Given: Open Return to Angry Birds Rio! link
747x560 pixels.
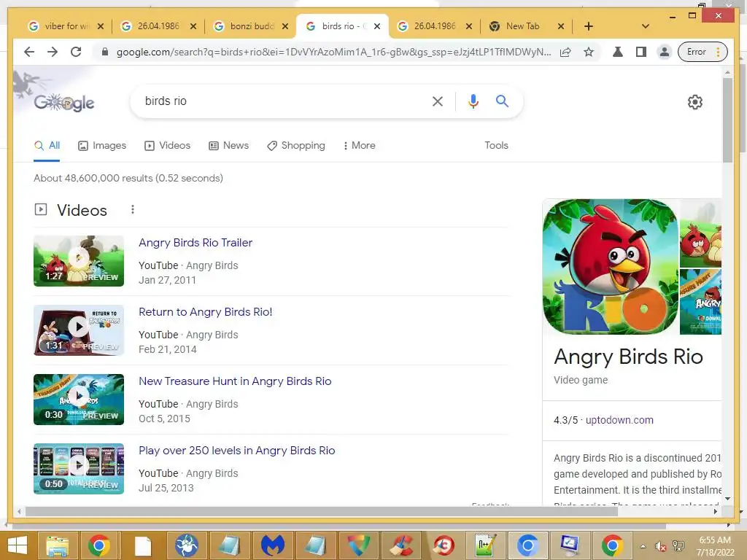Looking at the screenshot, I should (x=205, y=312).
